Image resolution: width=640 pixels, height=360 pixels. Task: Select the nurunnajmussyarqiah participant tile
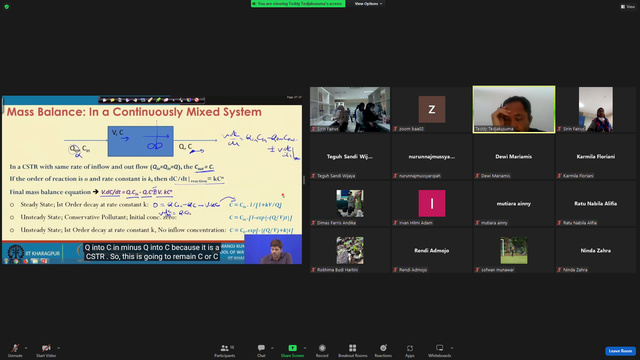[432, 156]
